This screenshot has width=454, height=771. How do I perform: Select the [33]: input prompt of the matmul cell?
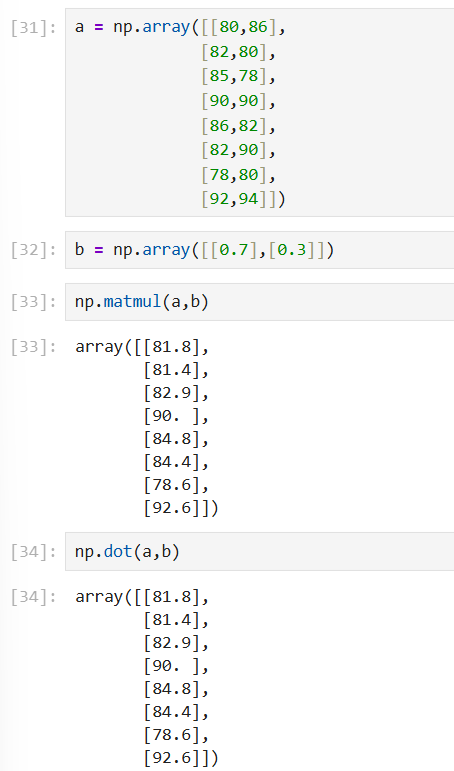point(34,302)
